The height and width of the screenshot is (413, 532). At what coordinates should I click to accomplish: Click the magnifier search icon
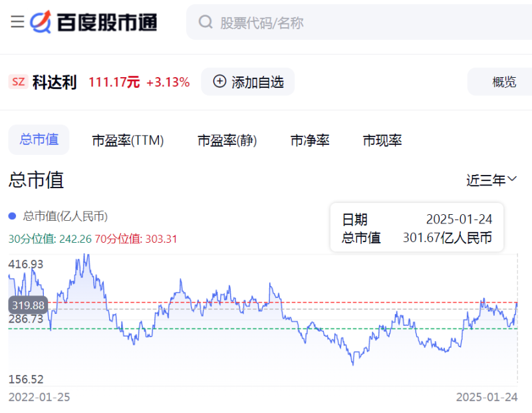coord(206,23)
